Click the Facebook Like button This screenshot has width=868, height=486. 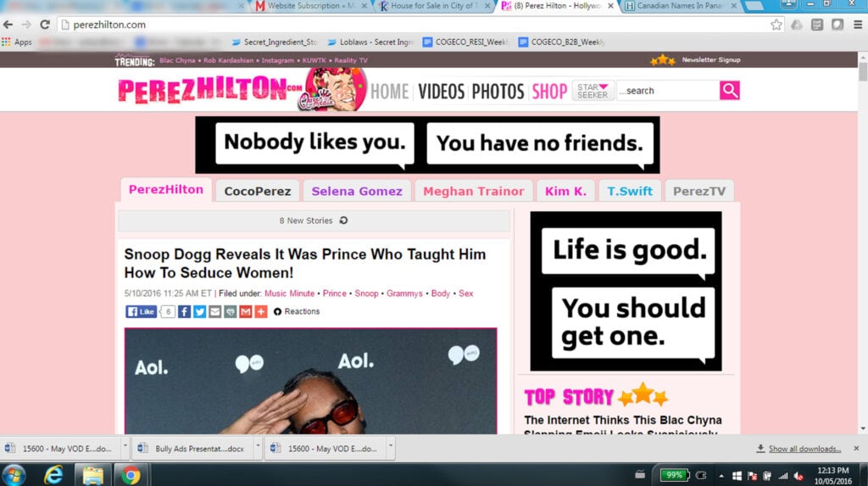point(141,311)
